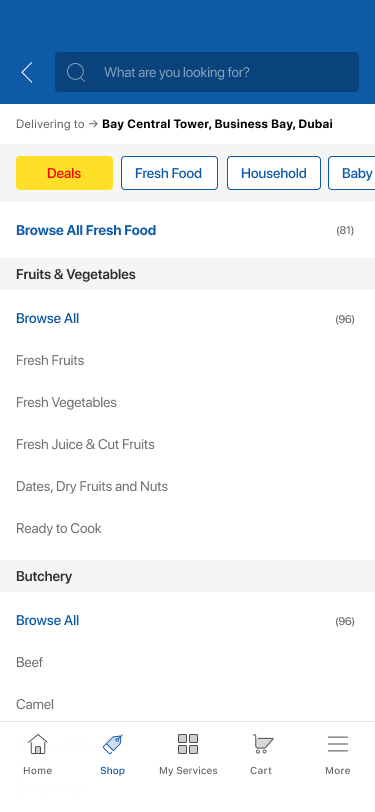Select the Household category chip
The image size is (375, 812).
(273, 173)
